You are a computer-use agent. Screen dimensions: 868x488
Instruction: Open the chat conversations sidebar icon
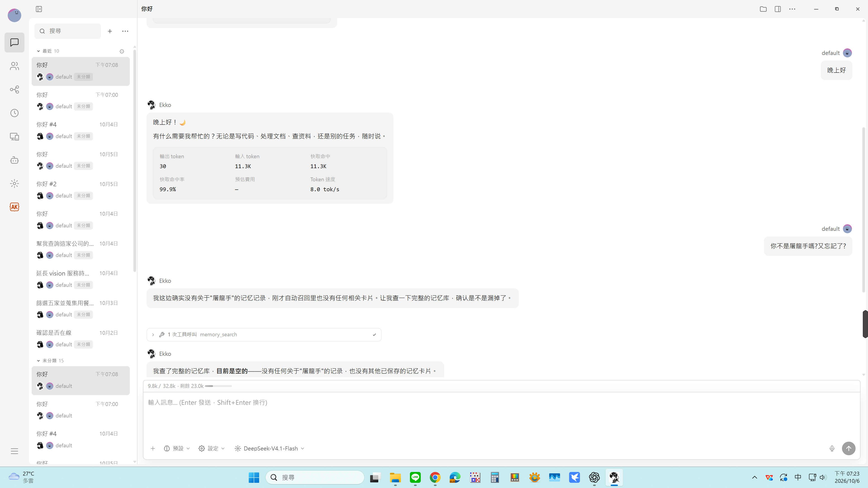pos(14,42)
